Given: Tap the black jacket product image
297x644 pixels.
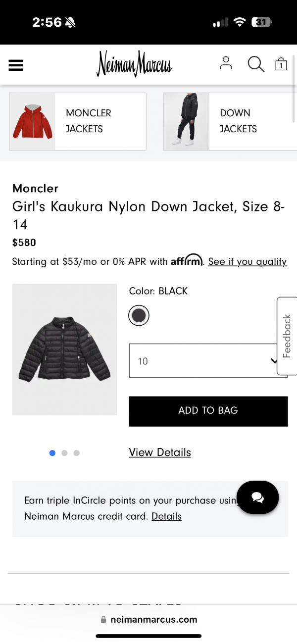Looking at the screenshot, I should [x=64, y=349].
